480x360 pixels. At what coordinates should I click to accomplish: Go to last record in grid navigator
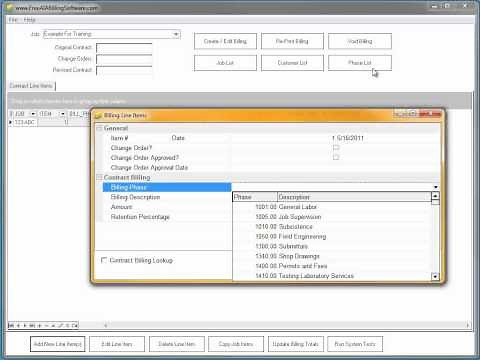pyautogui.click(x=32, y=325)
